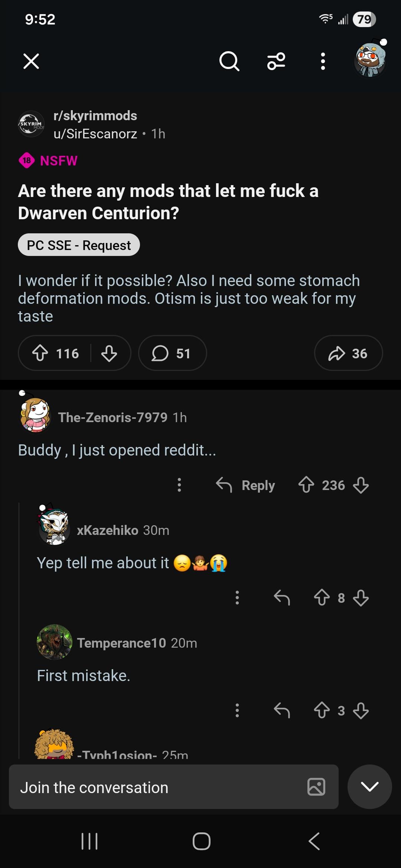Image resolution: width=401 pixels, height=868 pixels.
Task: Open the post overflow menu at the top
Action: click(x=323, y=61)
